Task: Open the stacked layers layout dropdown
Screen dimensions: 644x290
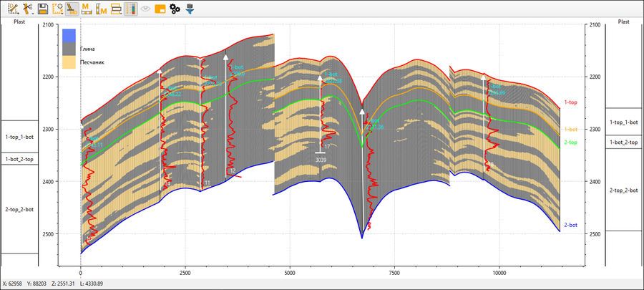Action: click(x=116, y=9)
